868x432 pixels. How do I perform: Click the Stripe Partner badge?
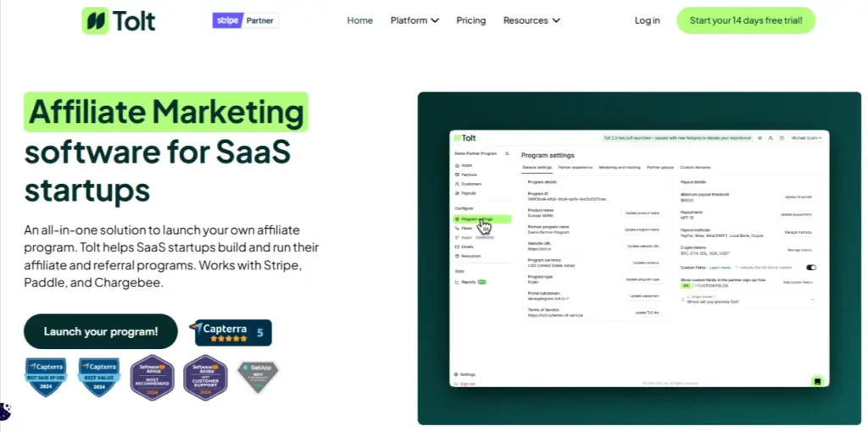click(245, 20)
